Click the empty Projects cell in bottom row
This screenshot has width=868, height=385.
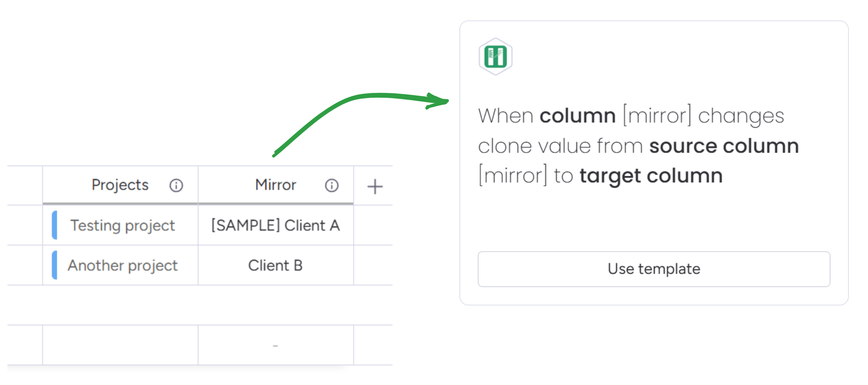coord(120,345)
